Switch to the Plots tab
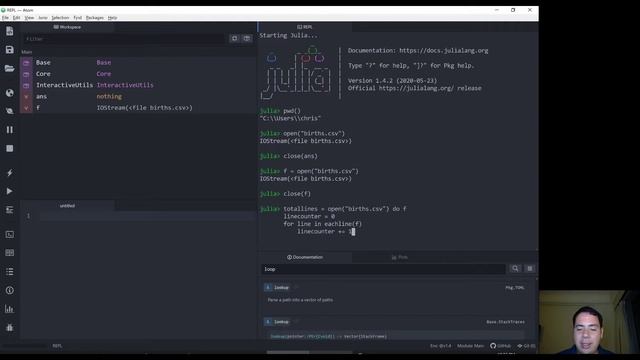Viewport: 640px width, 360px height. point(399,257)
